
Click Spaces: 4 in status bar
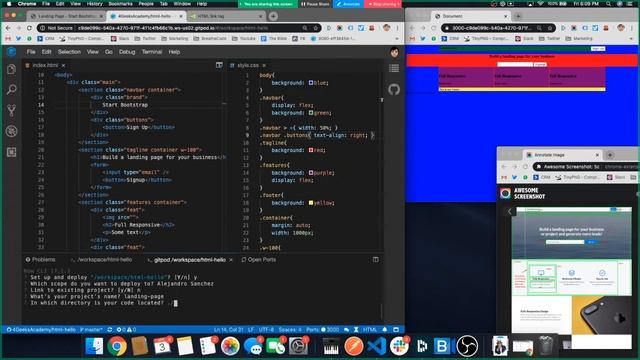tap(290, 329)
